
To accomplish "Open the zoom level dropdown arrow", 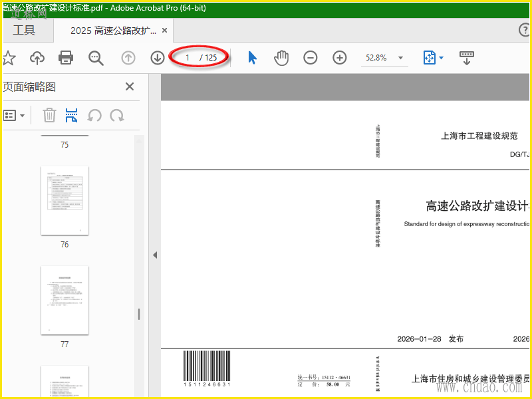I will click(400, 58).
